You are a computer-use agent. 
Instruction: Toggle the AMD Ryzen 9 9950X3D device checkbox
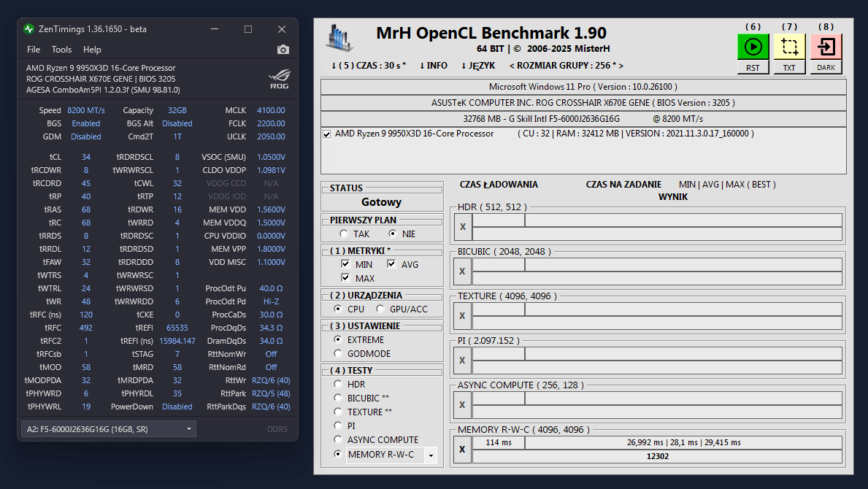click(326, 134)
